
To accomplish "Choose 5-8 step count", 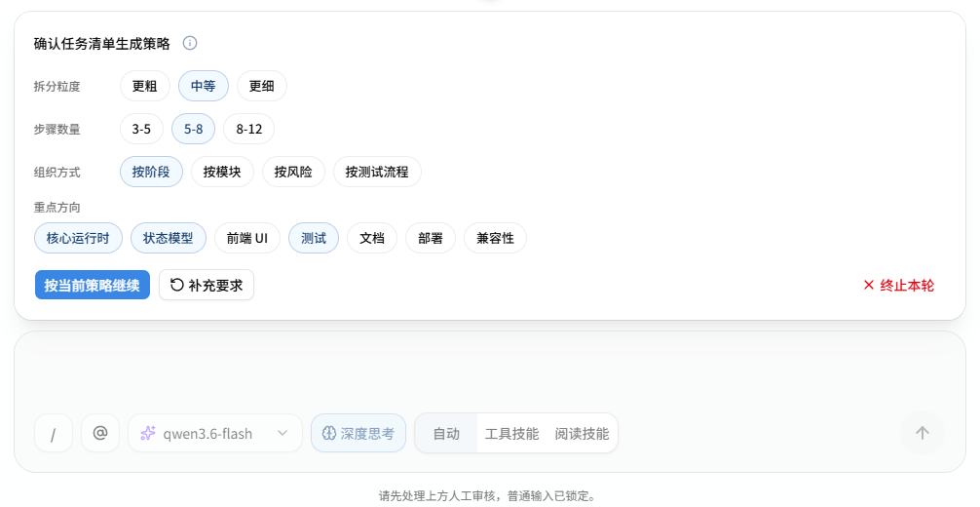I will click(193, 129).
